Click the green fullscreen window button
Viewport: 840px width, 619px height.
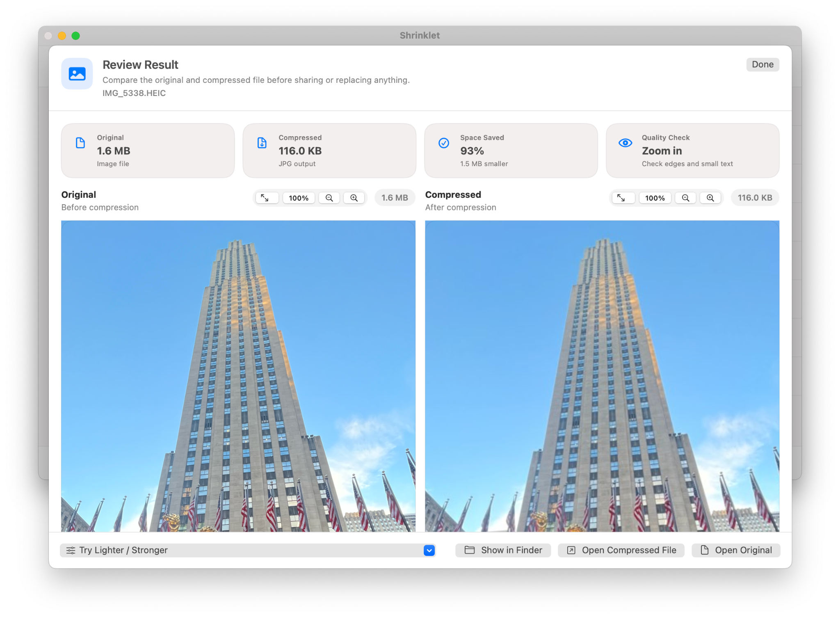[75, 36]
